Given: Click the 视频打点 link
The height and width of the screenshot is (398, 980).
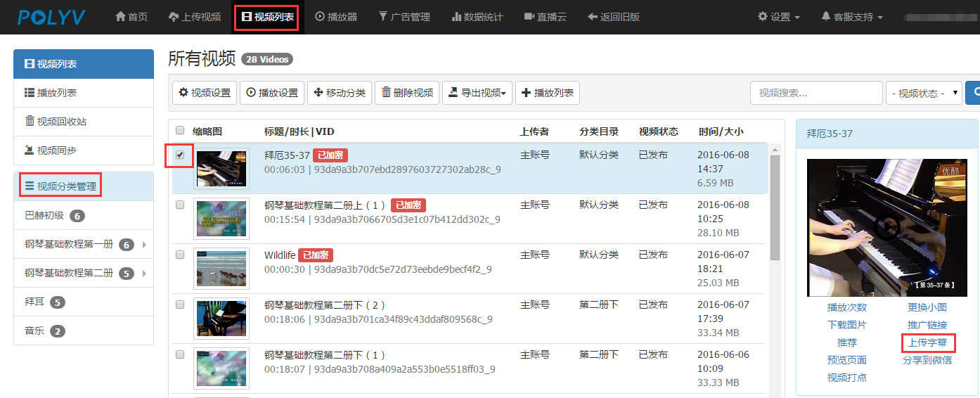Looking at the screenshot, I should 847,378.
